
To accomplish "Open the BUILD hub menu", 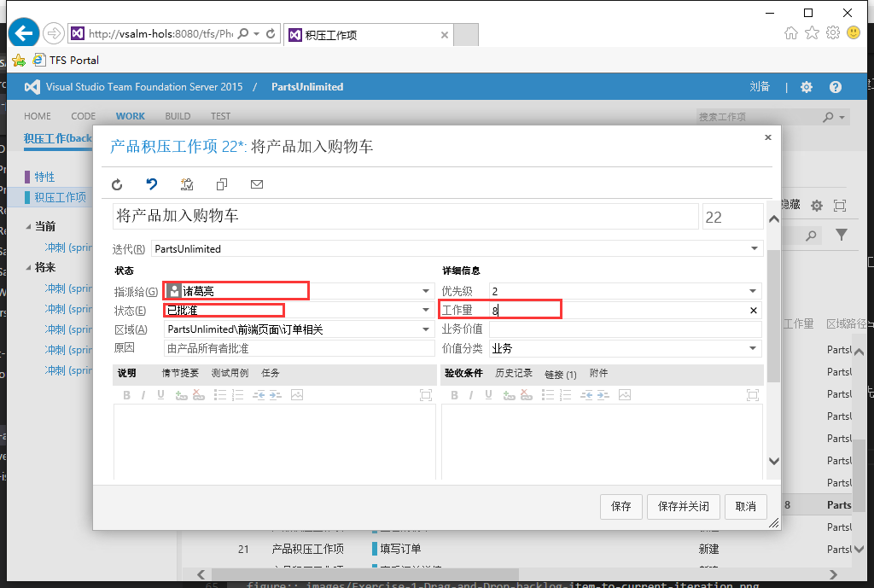I will [178, 116].
